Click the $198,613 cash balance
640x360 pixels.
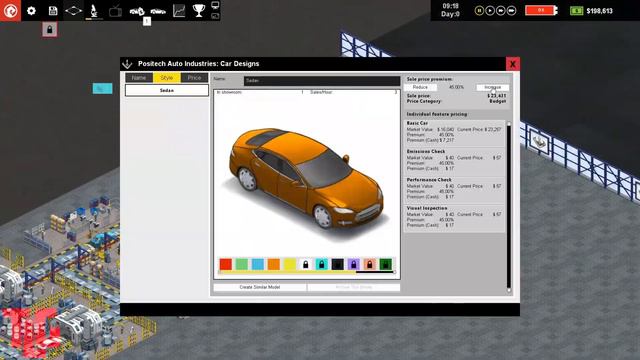pos(599,11)
